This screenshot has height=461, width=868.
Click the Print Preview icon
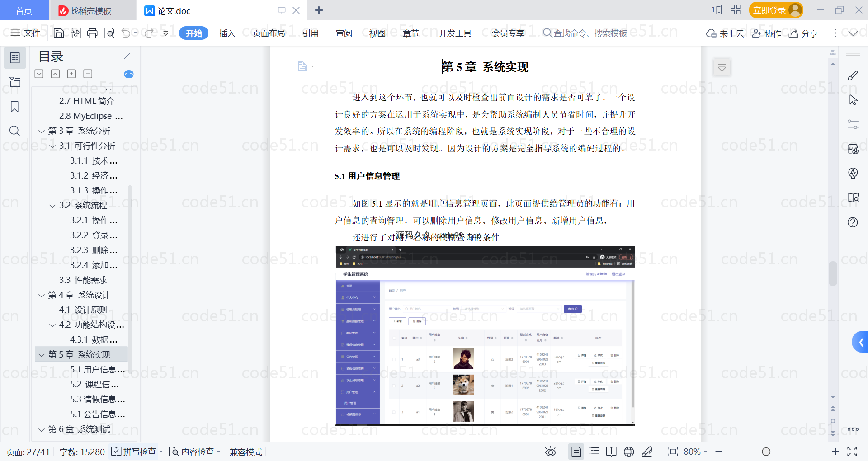(x=109, y=33)
